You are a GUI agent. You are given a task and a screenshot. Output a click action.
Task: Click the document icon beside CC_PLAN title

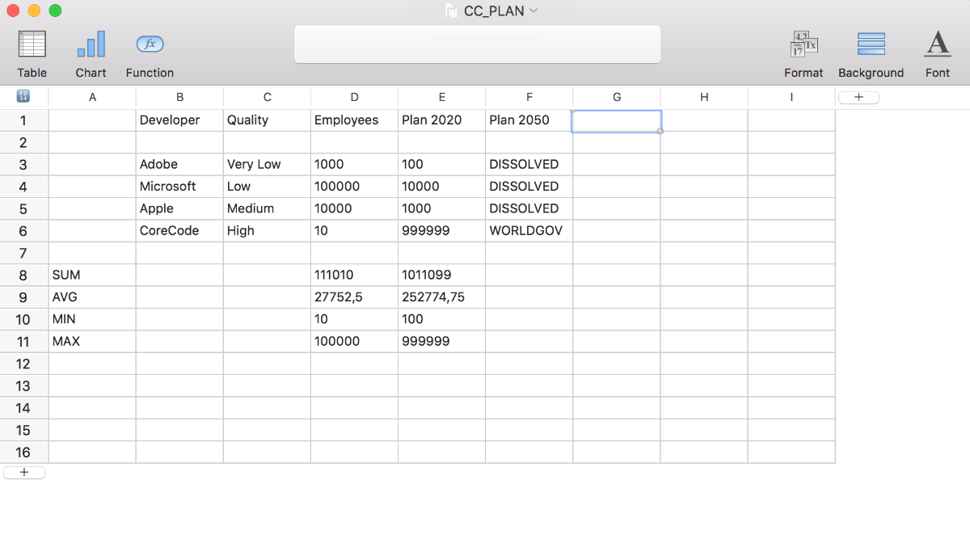click(450, 11)
